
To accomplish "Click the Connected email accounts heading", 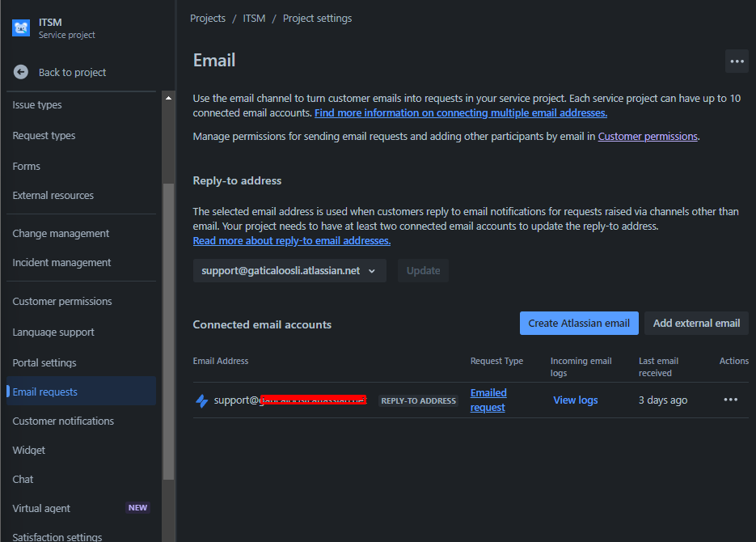I will [x=262, y=325].
